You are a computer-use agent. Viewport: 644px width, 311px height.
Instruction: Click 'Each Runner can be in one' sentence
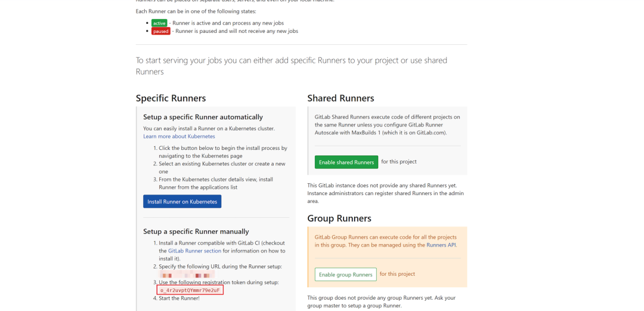pos(196,11)
